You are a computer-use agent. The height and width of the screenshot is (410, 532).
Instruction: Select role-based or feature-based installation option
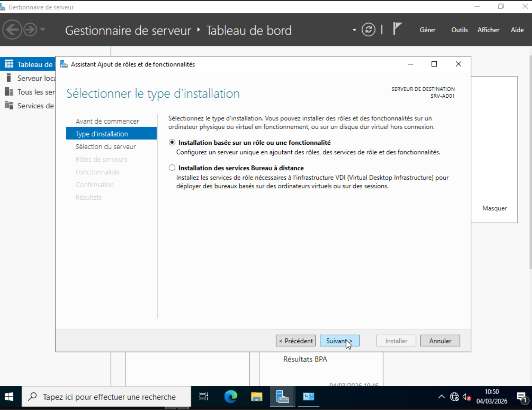click(172, 142)
